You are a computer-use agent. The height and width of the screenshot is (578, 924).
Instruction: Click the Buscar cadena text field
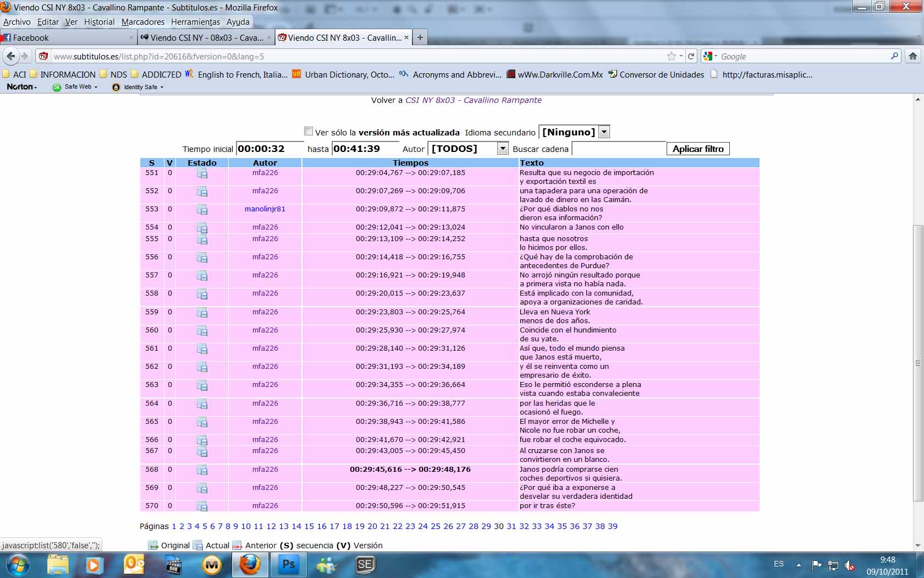click(x=618, y=149)
